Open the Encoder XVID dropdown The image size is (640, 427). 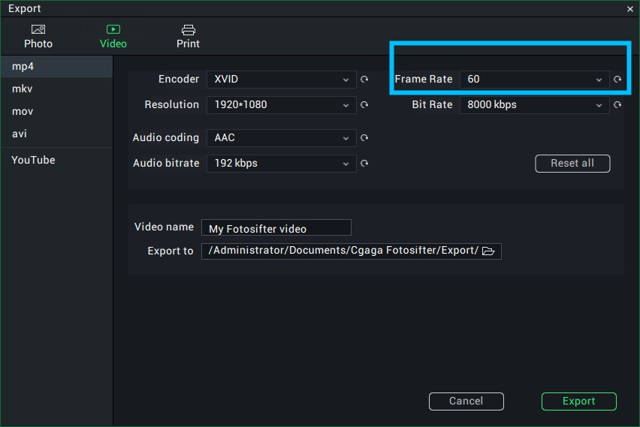(x=282, y=79)
